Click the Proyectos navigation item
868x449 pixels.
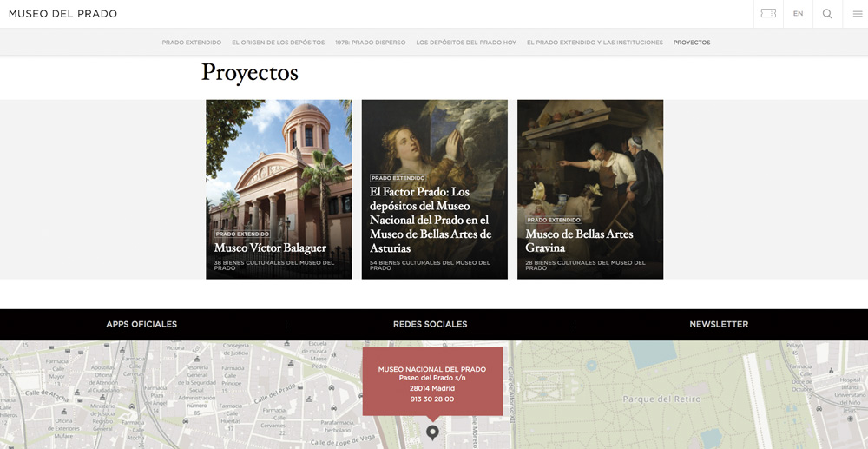[692, 43]
